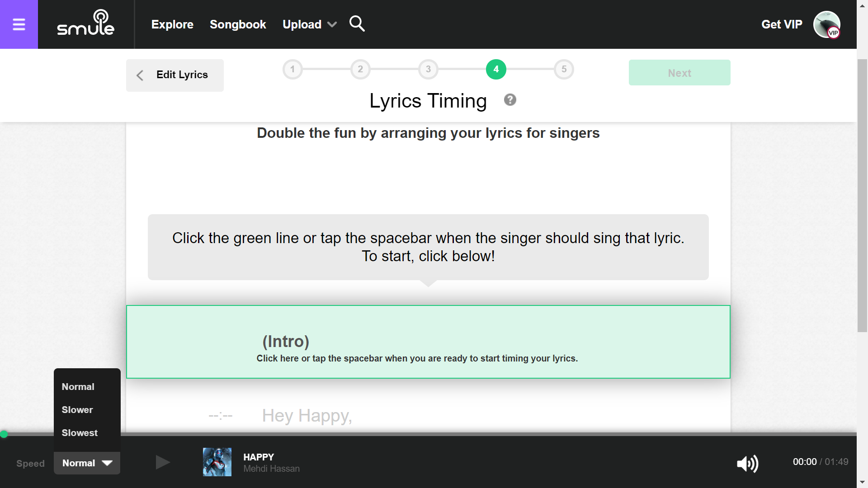Click the Next button
This screenshot has width=868, height=488.
point(679,73)
